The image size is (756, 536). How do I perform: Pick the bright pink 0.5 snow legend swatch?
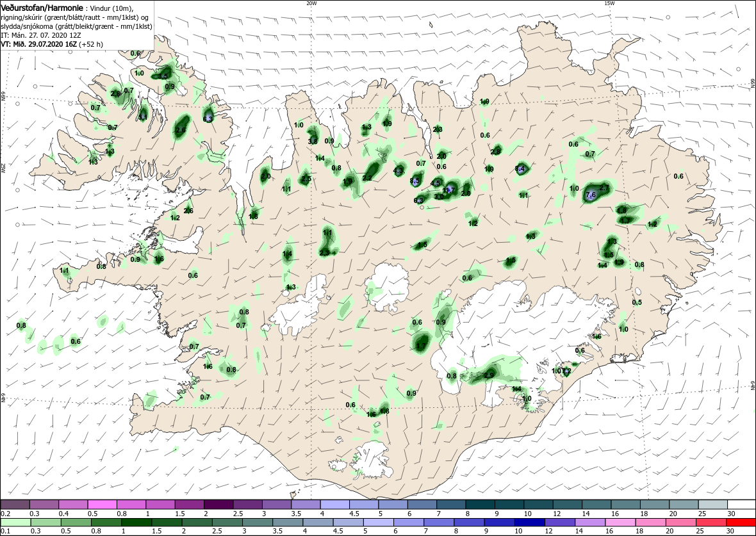pos(103,504)
